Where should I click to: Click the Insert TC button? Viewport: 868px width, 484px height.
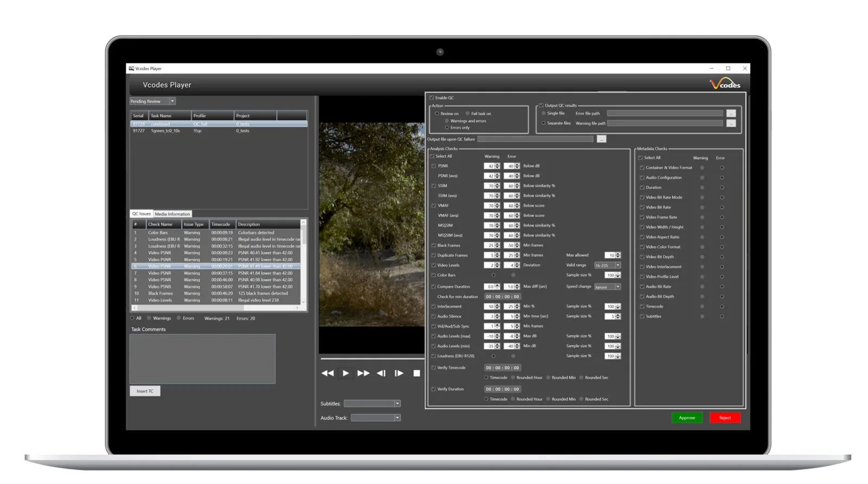pyautogui.click(x=145, y=391)
